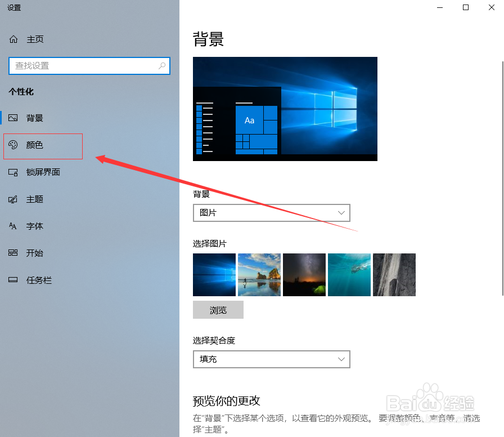Screen dimensions: 504x437
Task: Select the 背景 sidebar icon
Action: (12, 117)
